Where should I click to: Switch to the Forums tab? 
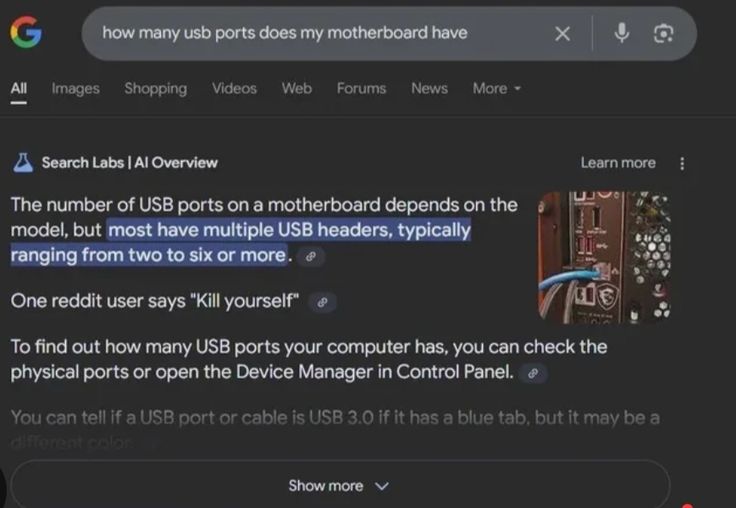(x=361, y=88)
